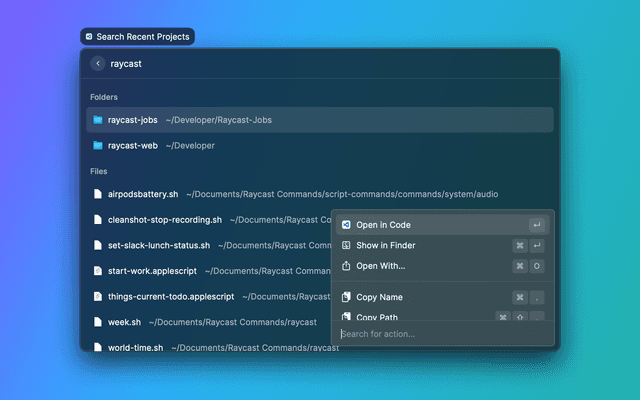Click the clipboard icon beside Copy Name
Screen dimensions: 640x400
[346, 297]
